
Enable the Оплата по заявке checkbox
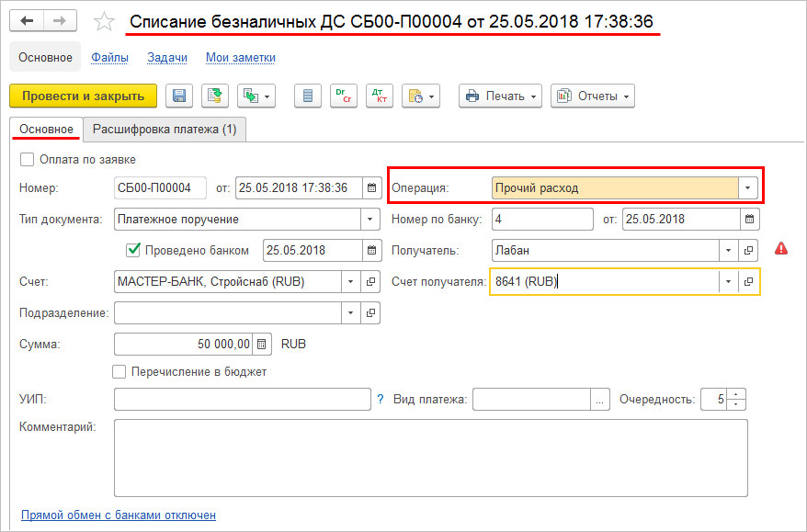pos(27,160)
